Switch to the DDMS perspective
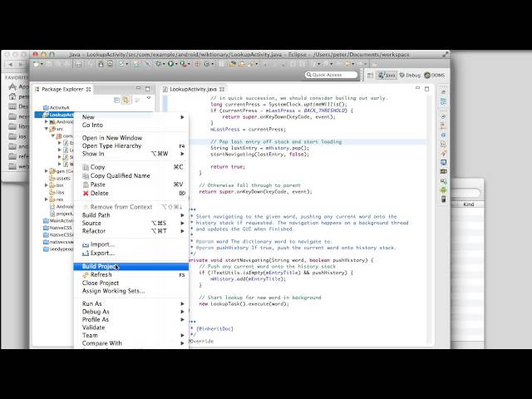This screenshot has height=399, width=532. click(435, 76)
